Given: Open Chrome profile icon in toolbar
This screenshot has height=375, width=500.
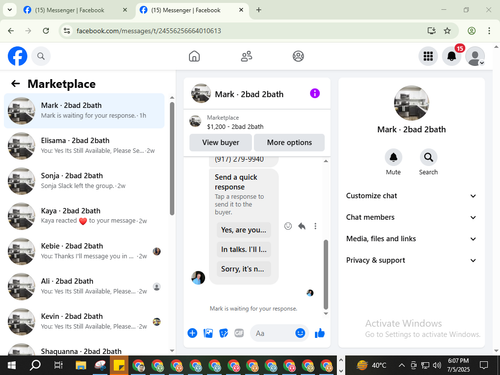Looking at the screenshot, I should pos(471,31).
